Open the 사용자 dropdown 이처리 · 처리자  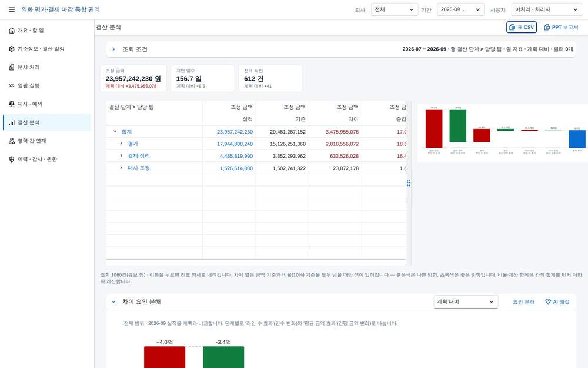[x=546, y=9]
